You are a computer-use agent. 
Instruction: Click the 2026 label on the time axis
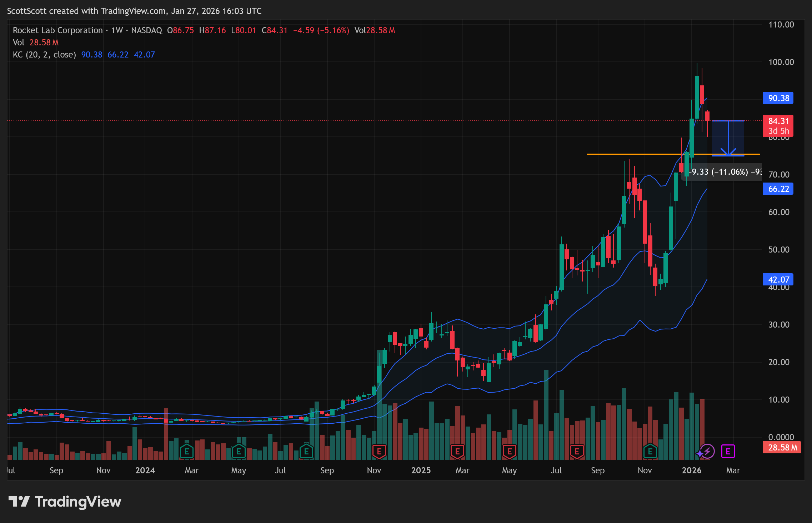tap(691, 470)
